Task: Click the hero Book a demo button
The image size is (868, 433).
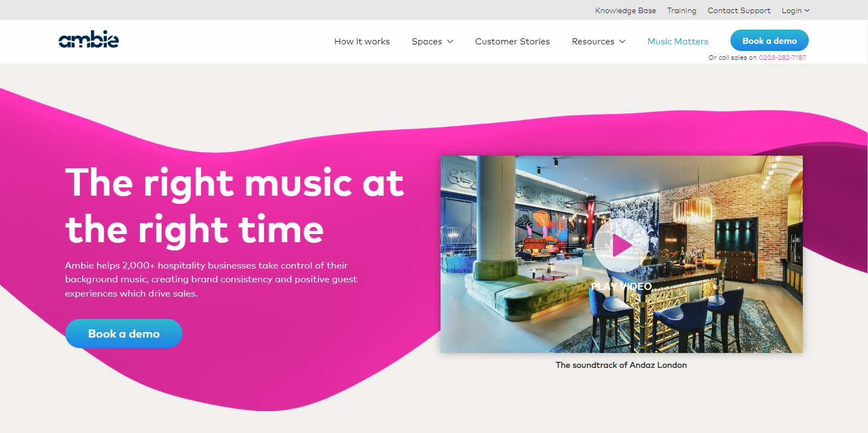Action: tap(124, 333)
